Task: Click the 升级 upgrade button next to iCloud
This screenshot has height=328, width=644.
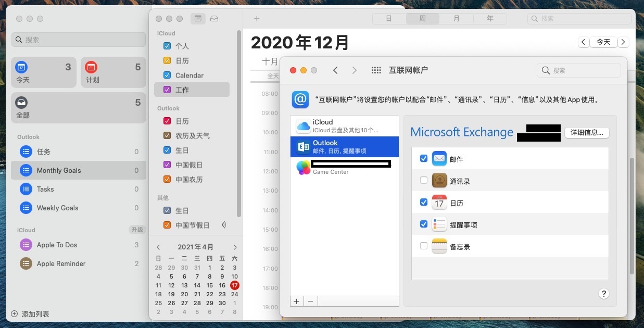Action: [137, 230]
